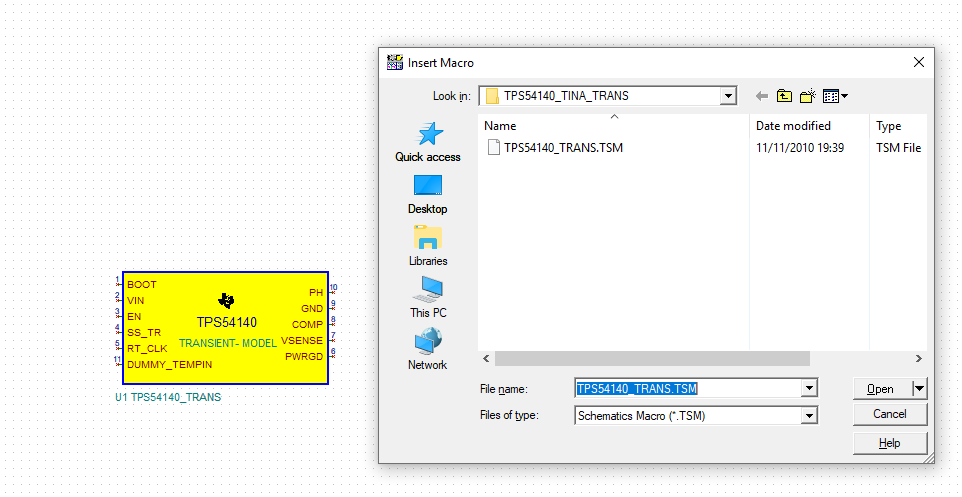Click the TPS54140_TINA_TRANS folder name in Look in

(566, 96)
